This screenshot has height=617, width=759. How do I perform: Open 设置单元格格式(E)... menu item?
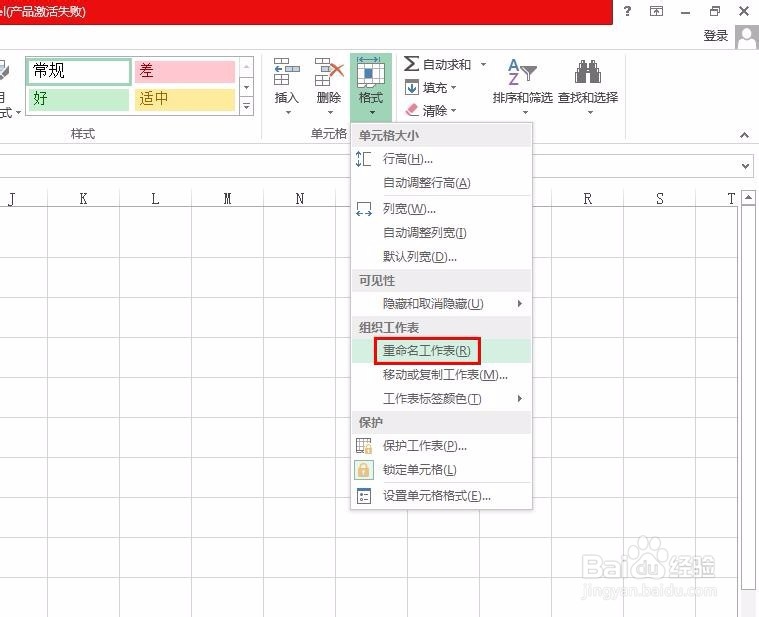[441, 496]
